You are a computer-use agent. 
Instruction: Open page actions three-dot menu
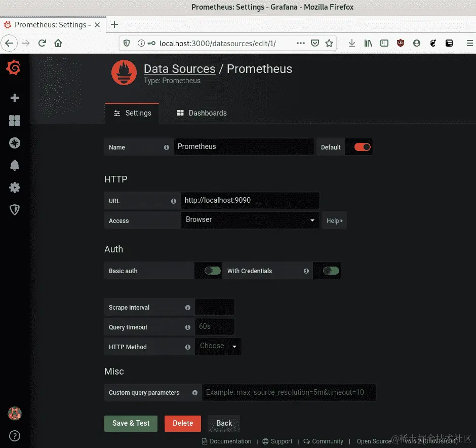click(x=300, y=43)
